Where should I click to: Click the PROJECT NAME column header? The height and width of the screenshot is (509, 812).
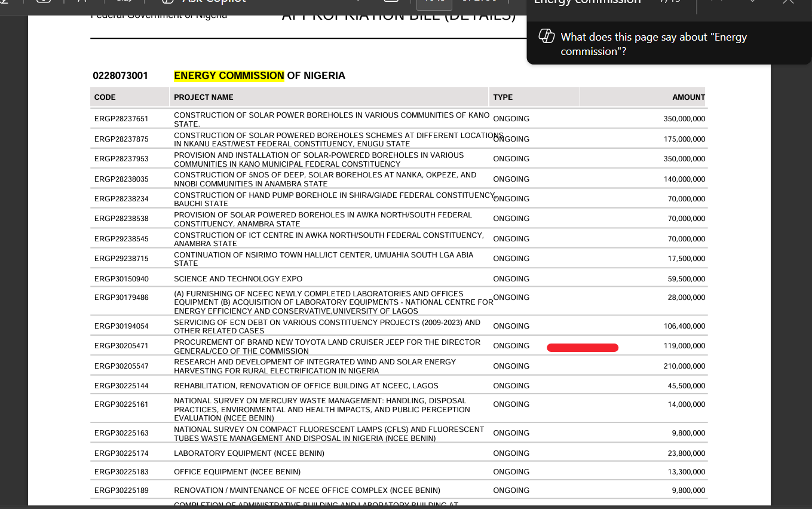pos(204,97)
